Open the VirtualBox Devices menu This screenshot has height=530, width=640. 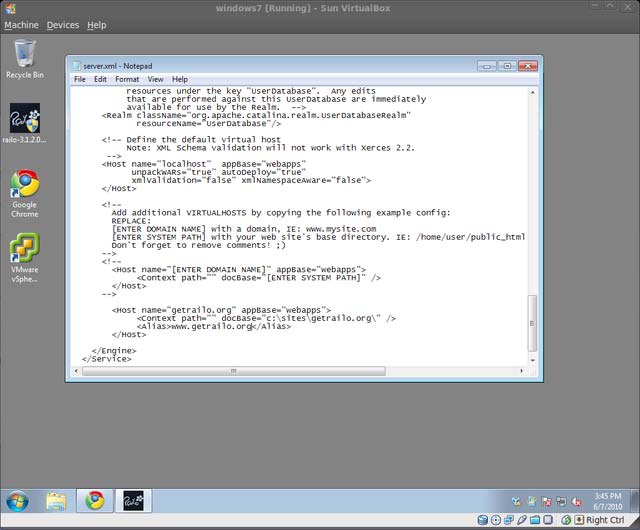click(x=62, y=25)
